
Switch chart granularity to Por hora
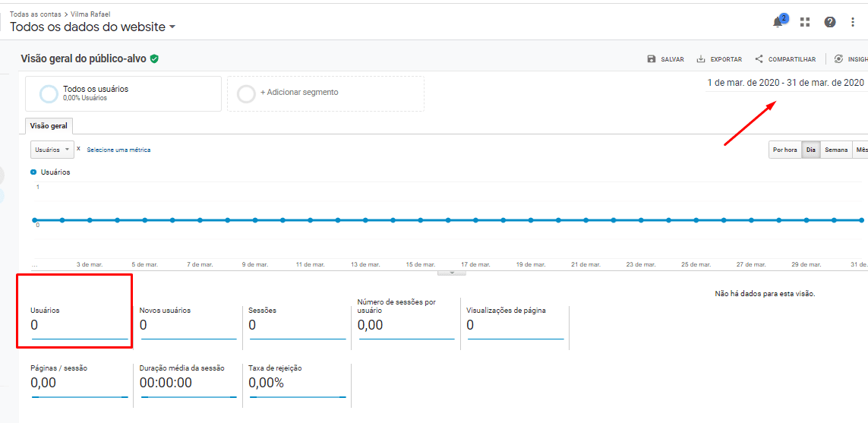784,150
